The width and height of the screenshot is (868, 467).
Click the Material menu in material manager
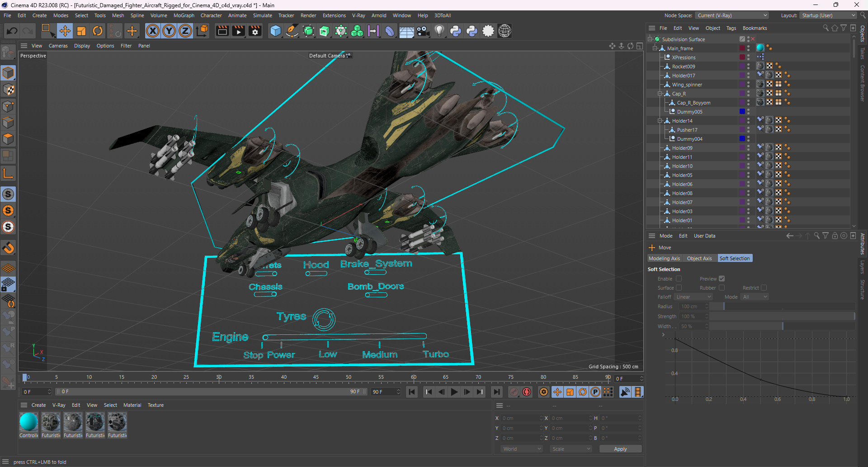click(x=132, y=405)
